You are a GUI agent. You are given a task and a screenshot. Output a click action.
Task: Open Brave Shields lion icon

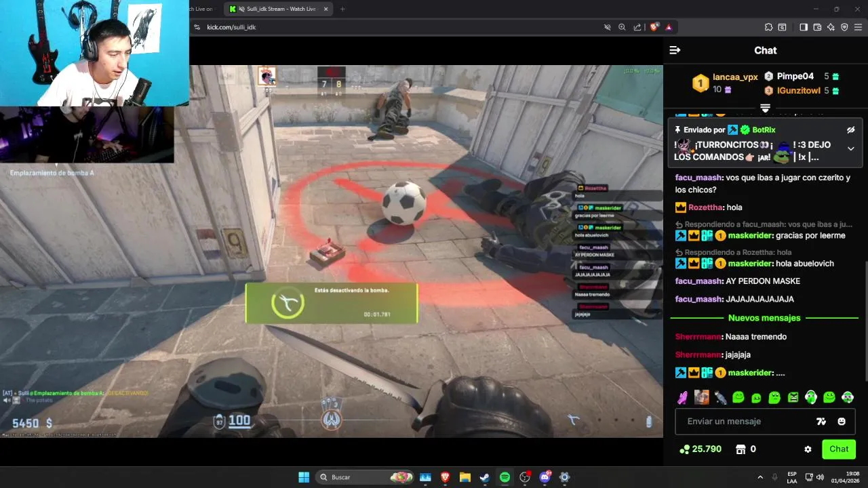pyautogui.click(x=654, y=27)
